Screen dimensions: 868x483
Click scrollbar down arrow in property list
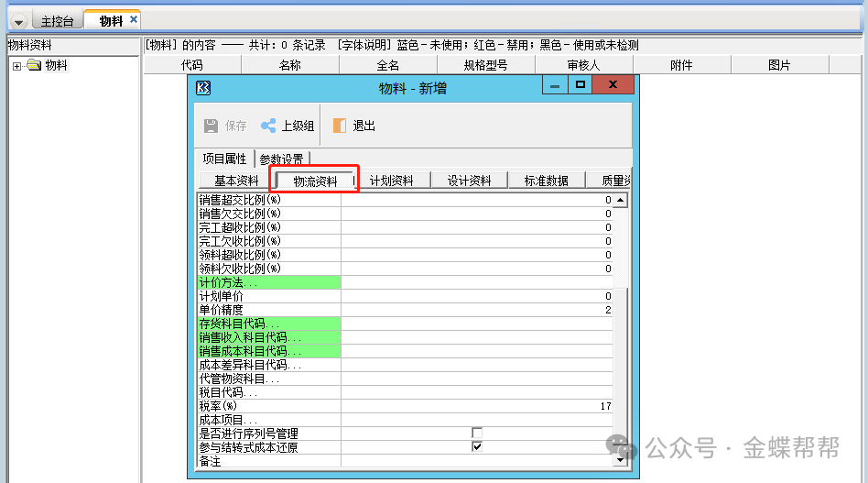tap(621, 460)
